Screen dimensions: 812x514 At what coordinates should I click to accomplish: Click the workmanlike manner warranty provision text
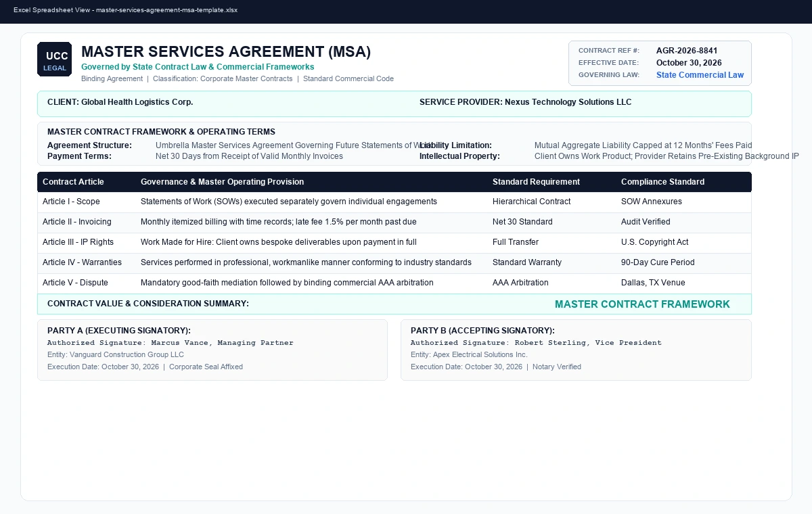pos(306,262)
